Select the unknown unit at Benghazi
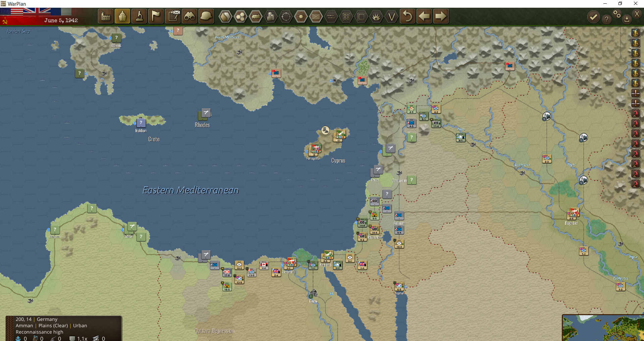Image resolution: width=644 pixels, height=341 pixels. pyautogui.click(x=55, y=230)
